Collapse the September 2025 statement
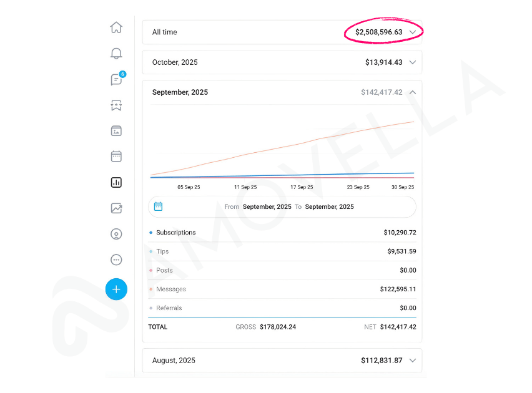 click(x=412, y=92)
